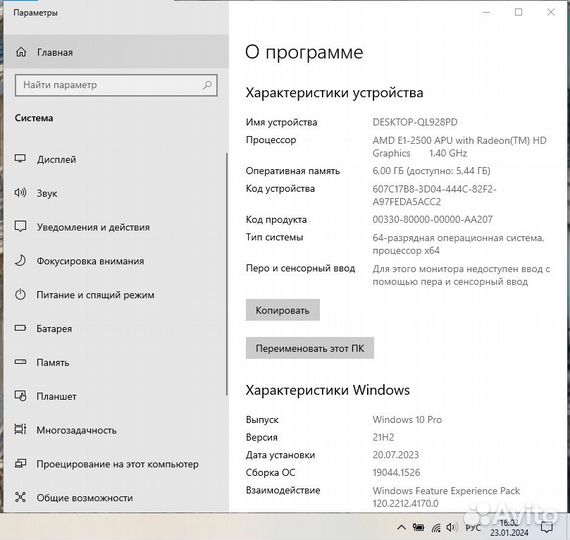Click the power icon beside Питание
Viewport: 570px width, 540px height.
20,294
